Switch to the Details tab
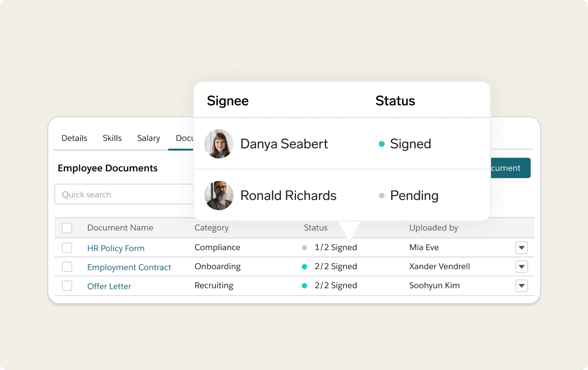 click(74, 138)
